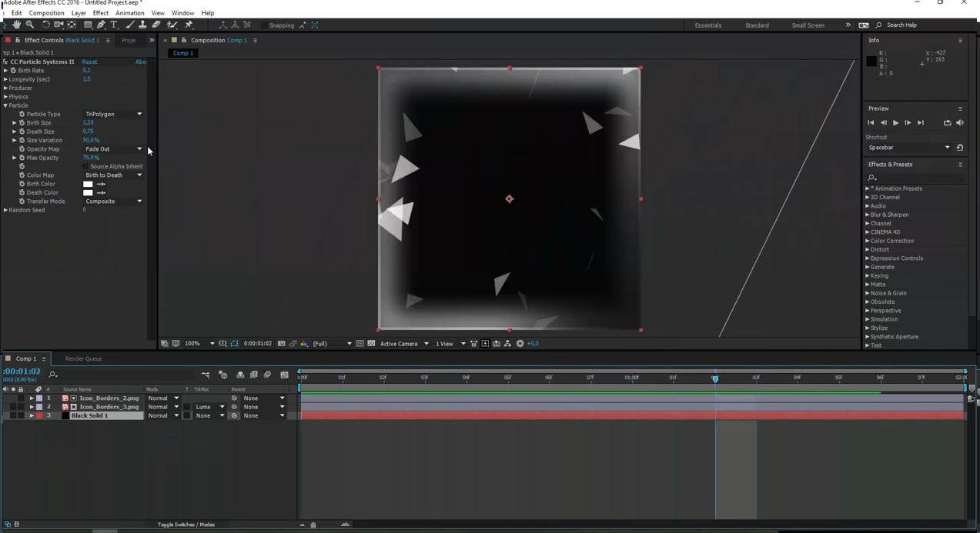Click the current time indicator marker
This screenshot has width=980, height=533.
tap(715, 378)
